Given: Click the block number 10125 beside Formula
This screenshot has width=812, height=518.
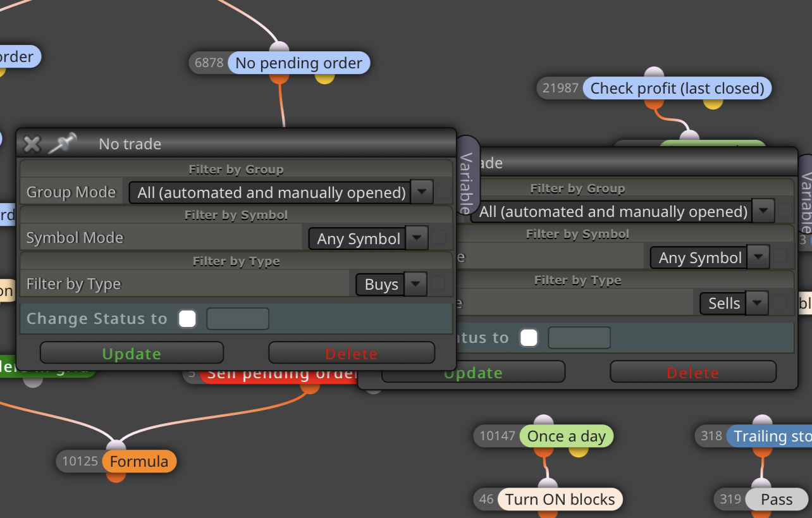Looking at the screenshot, I should pos(80,461).
